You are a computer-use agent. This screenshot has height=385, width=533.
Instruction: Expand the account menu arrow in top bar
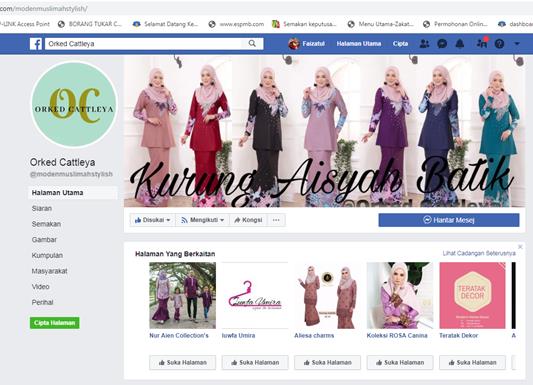(517, 43)
